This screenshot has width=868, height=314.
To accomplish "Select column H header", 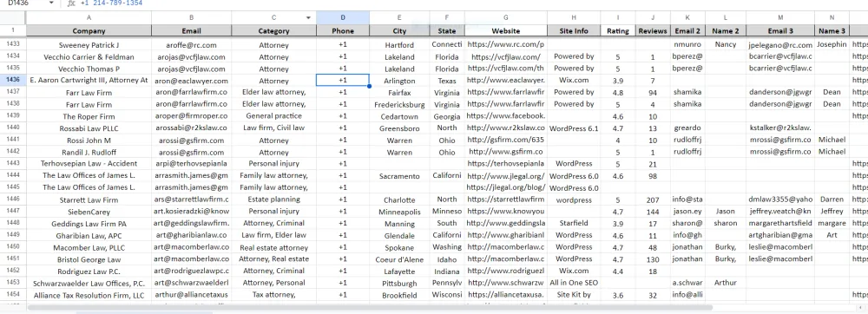I will click(574, 17).
